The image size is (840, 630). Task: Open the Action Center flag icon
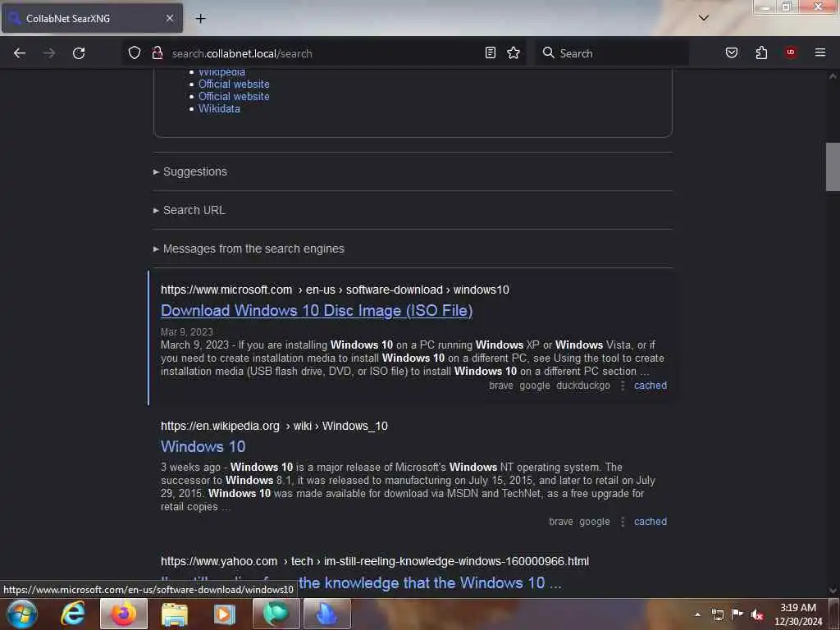(737, 614)
